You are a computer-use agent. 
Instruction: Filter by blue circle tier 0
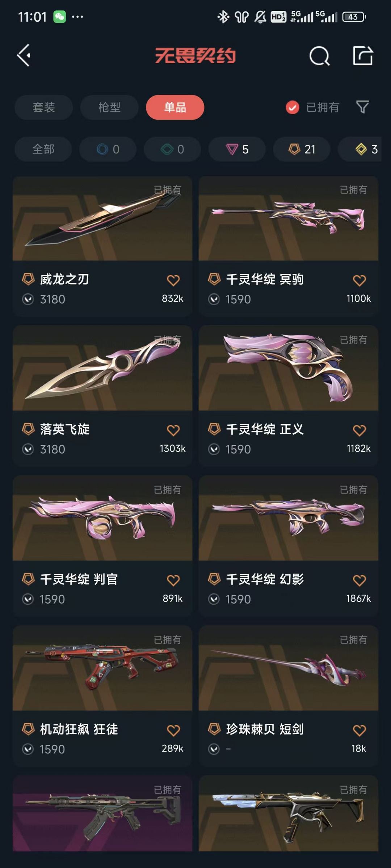(108, 149)
